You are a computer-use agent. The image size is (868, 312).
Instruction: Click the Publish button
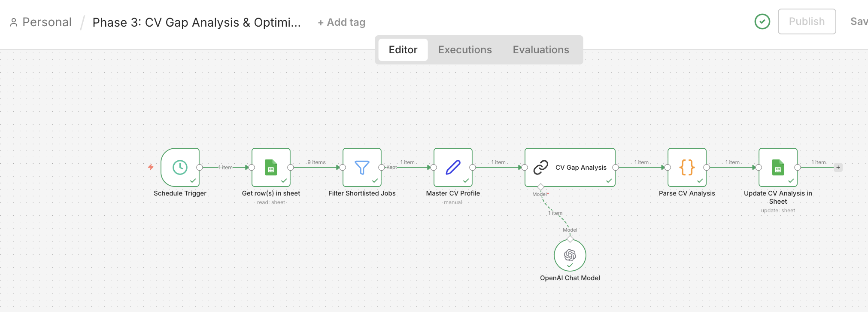[807, 21]
